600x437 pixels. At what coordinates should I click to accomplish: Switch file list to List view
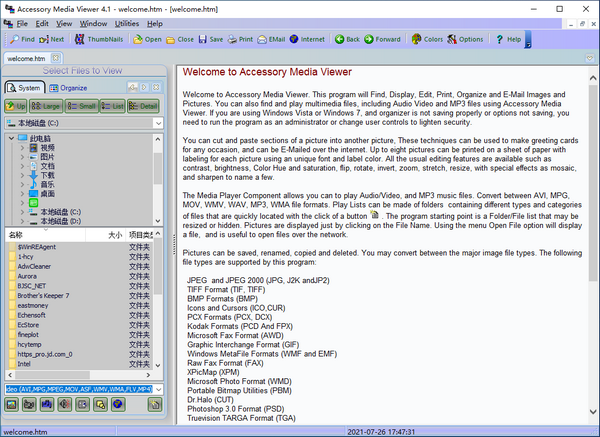click(113, 106)
